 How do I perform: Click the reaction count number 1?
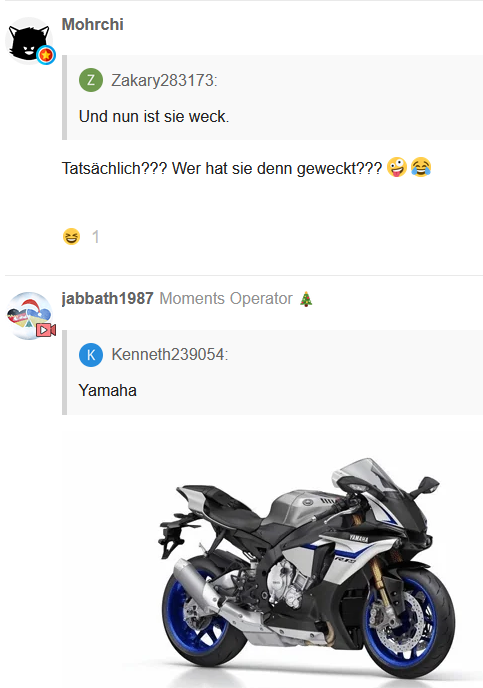click(x=95, y=237)
